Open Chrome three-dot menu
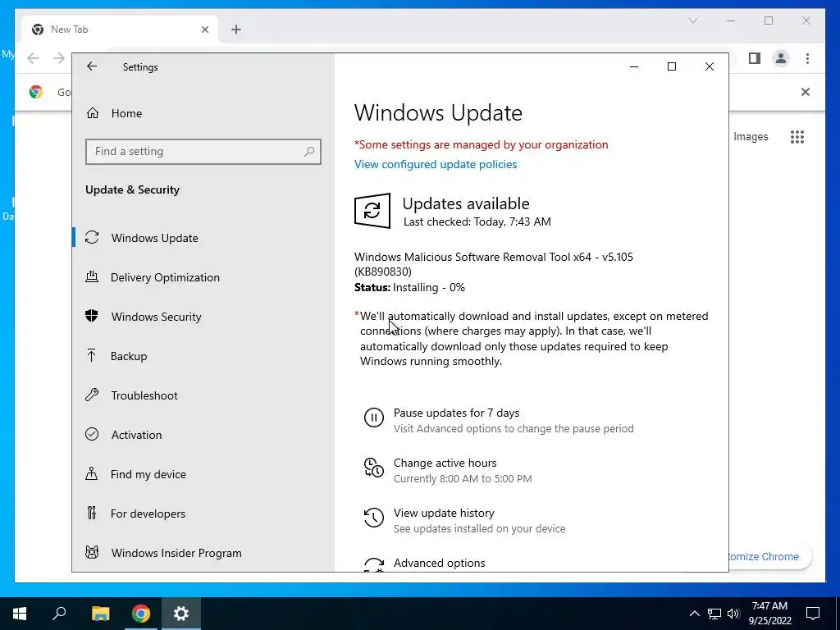840x630 pixels. pyautogui.click(x=807, y=58)
